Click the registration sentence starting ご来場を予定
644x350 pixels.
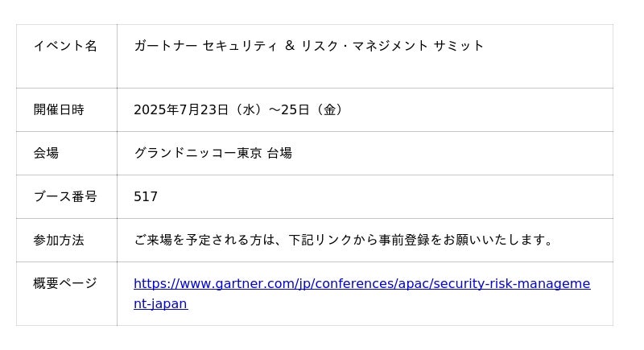(345, 240)
